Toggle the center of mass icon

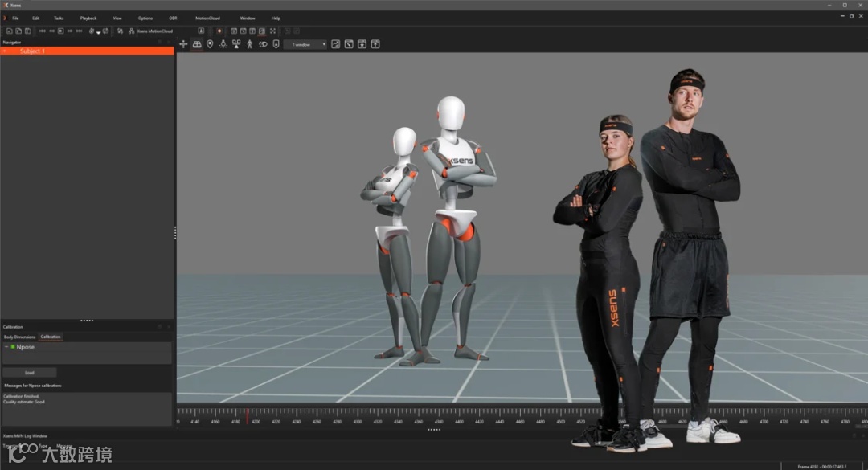236,44
